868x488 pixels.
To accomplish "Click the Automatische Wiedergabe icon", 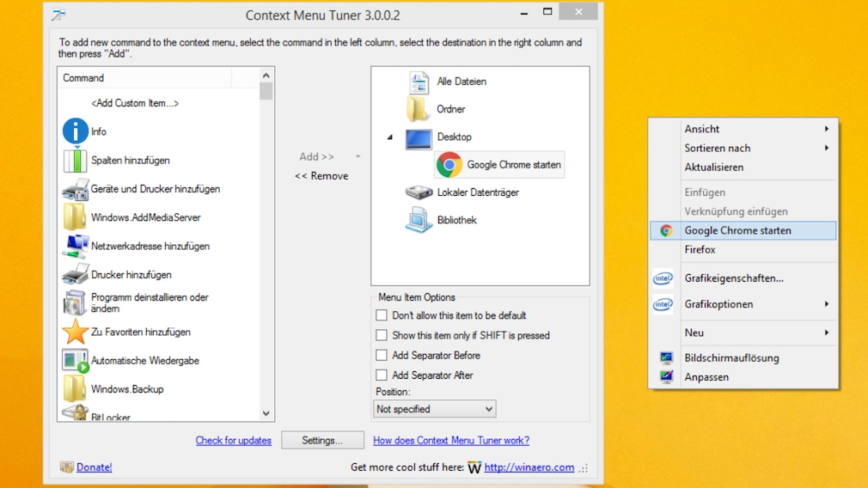I will (76, 361).
